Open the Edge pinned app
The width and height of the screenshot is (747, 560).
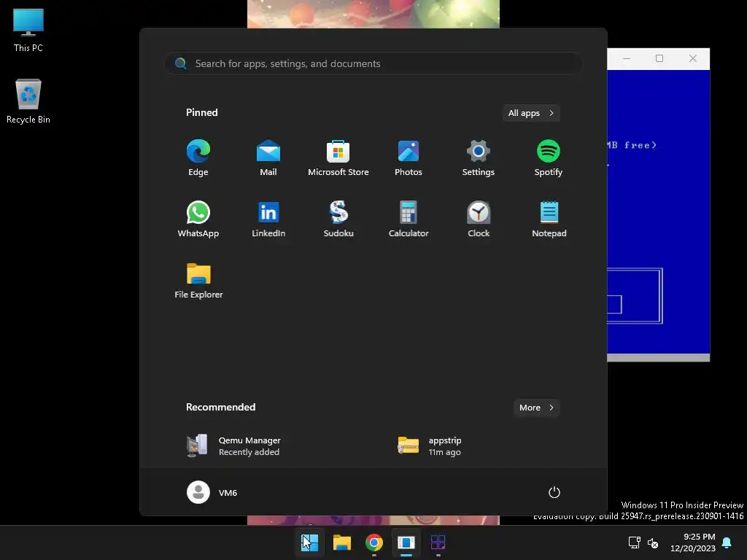198,157
